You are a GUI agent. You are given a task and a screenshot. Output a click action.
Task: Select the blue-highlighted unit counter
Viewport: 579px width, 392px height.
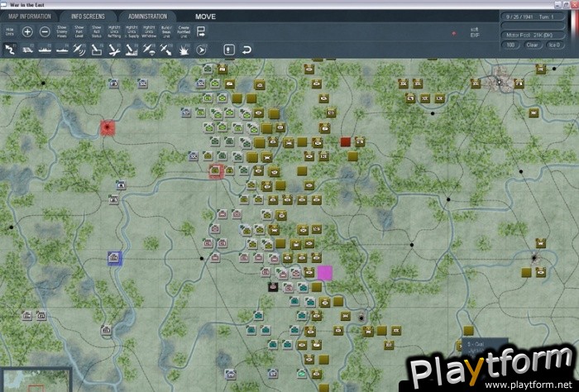click(x=114, y=258)
